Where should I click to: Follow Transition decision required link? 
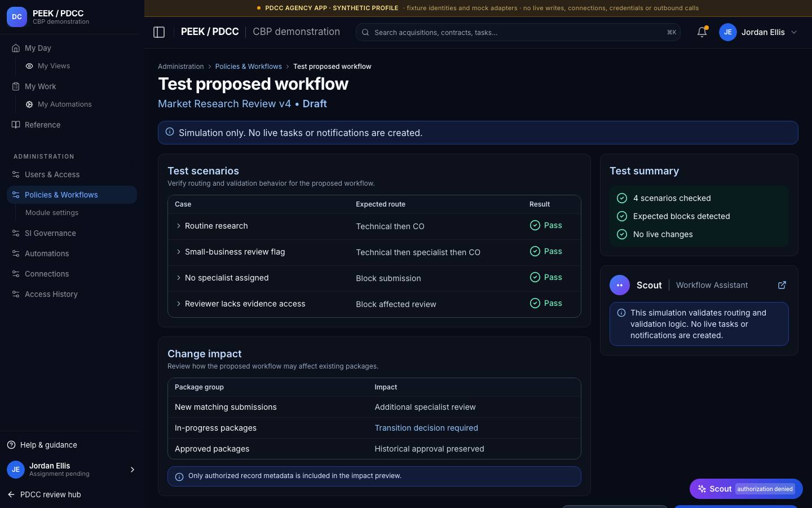pyautogui.click(x=426, y=428)
